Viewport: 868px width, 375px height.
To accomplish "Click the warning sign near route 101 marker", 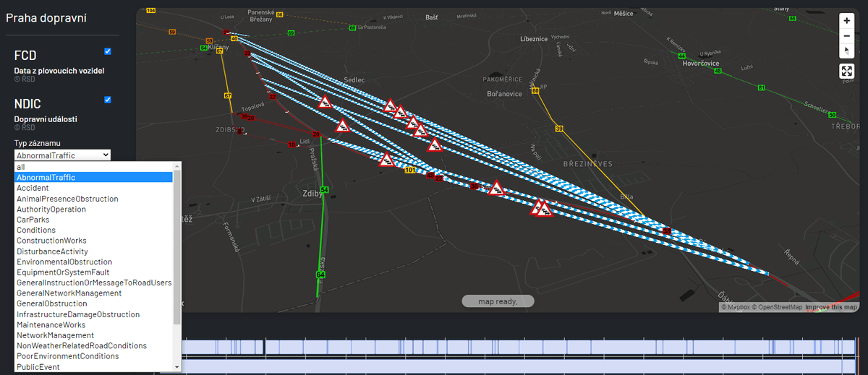I will [x=386, y=160].
